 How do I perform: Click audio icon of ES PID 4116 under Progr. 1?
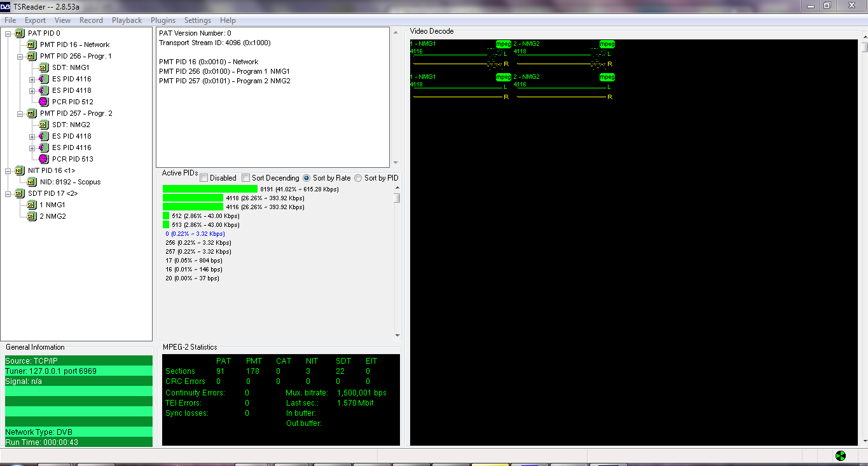tap(43, 79)
